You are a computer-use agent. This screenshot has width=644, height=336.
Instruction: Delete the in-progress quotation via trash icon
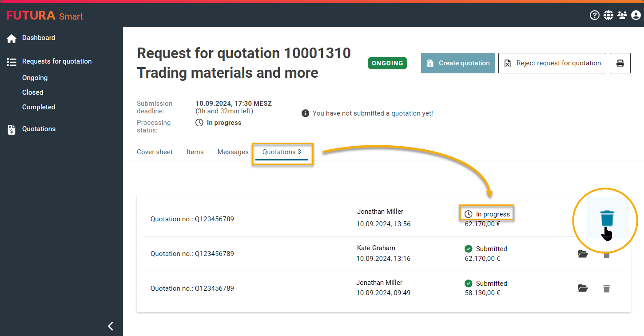point(607,218)
